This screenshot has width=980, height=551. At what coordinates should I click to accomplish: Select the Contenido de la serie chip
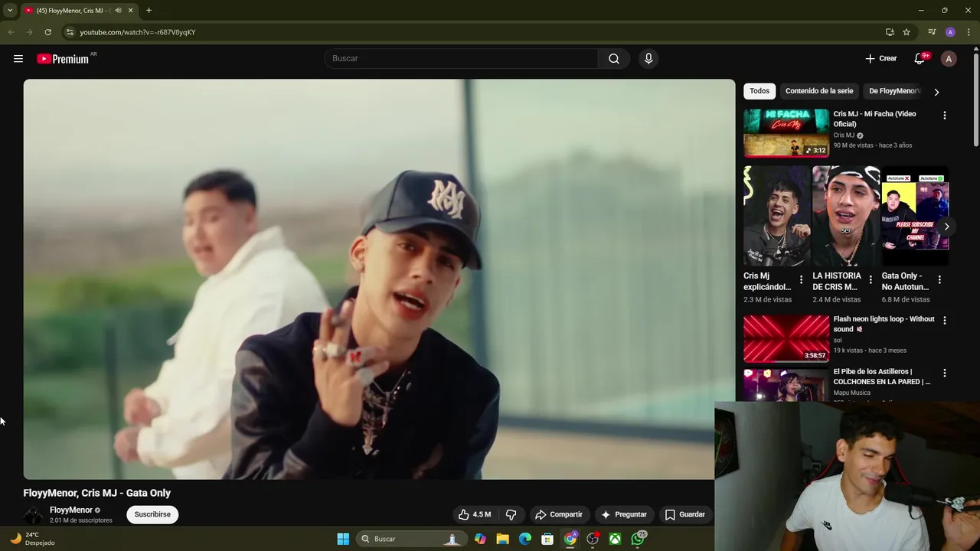click(819, 91)
